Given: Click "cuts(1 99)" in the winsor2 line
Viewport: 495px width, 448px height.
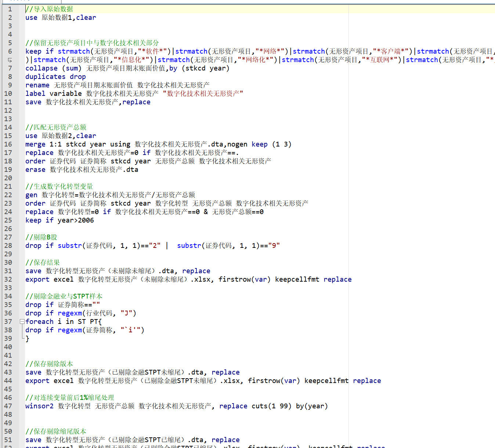Looking at the screenshot, I should (271, 406).
